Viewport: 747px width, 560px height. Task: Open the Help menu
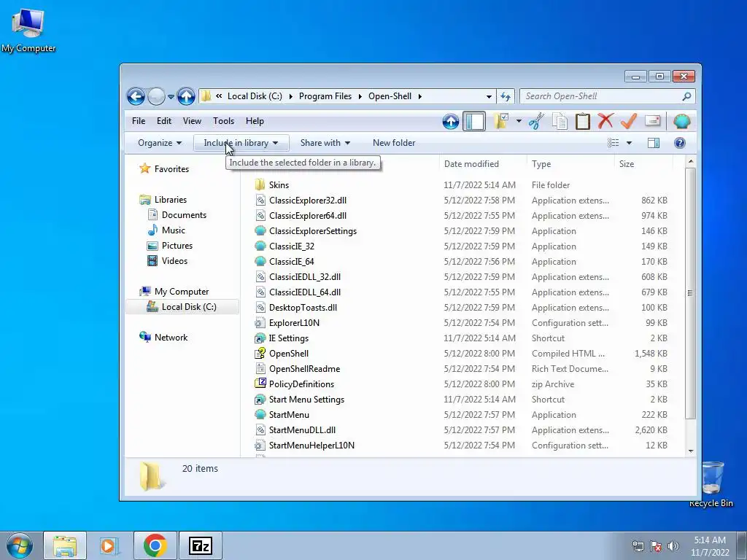(255, 121)
